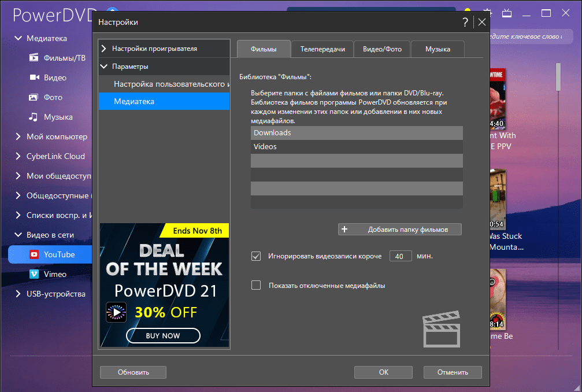The width and height of the screenshot is (582, 392).
Task: Expand the Мои общедоступ… node
Action: tap(18, 176)
